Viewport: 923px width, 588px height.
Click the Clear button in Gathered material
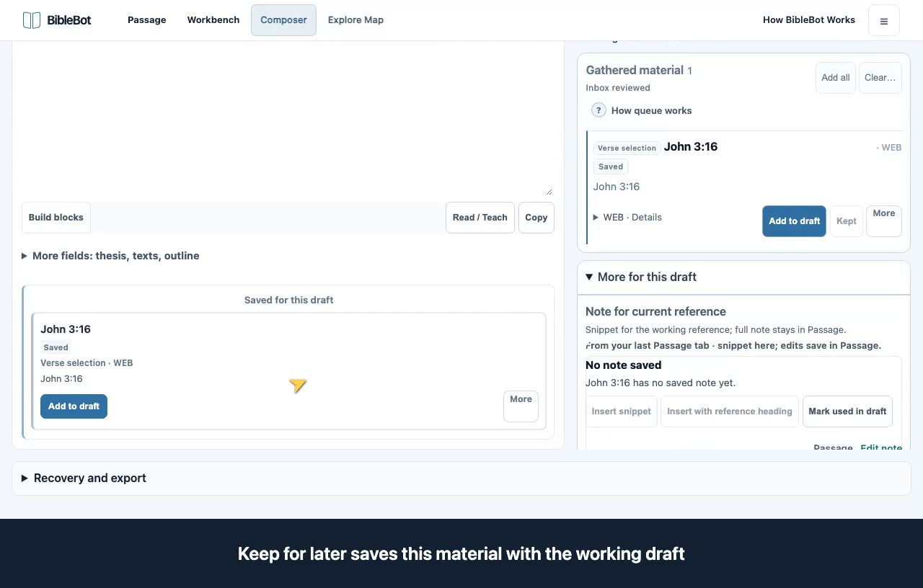coord(880,78)
